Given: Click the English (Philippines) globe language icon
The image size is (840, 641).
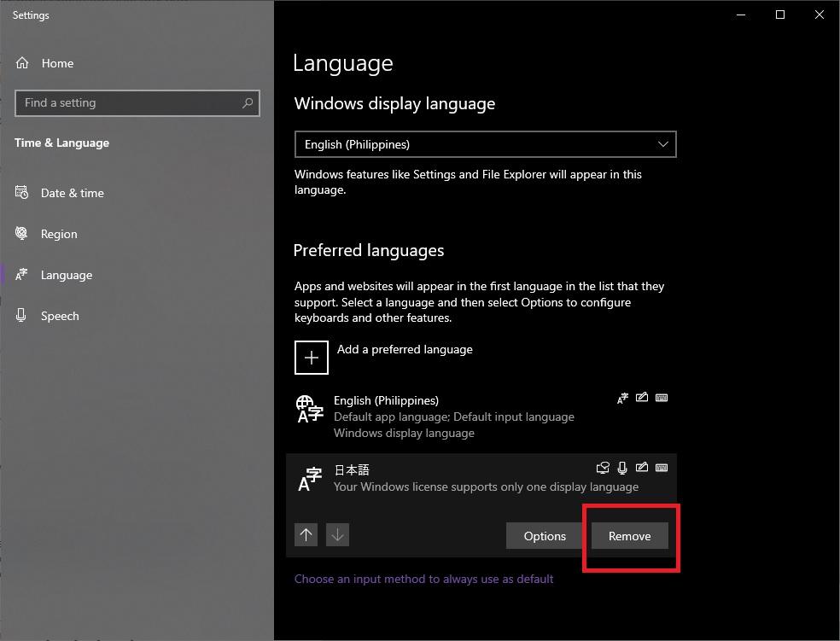Looking at the screenshot, I should click(x=310, y=409).
